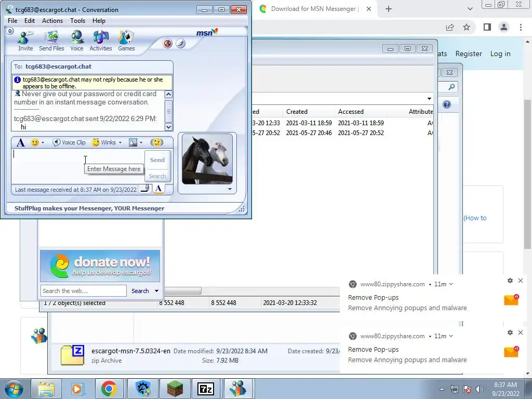Sort by the Accessed column header
The width and height of the screenshot is (532, 399).
pos(362,112)
